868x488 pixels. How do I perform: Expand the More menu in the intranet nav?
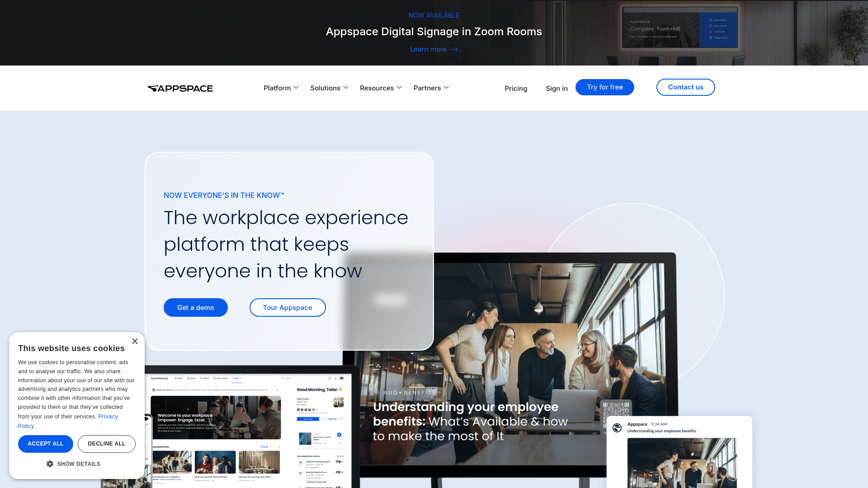click(x=237, y=378)
